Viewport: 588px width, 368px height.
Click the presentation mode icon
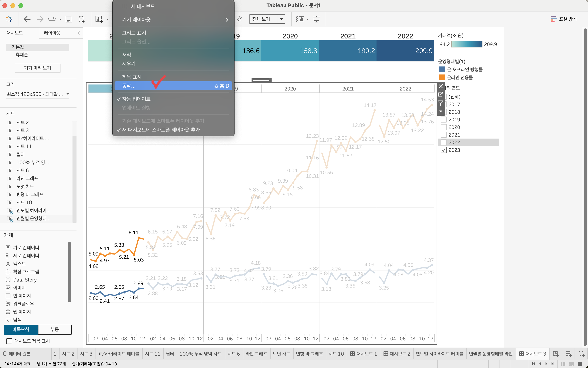[316, 19]
